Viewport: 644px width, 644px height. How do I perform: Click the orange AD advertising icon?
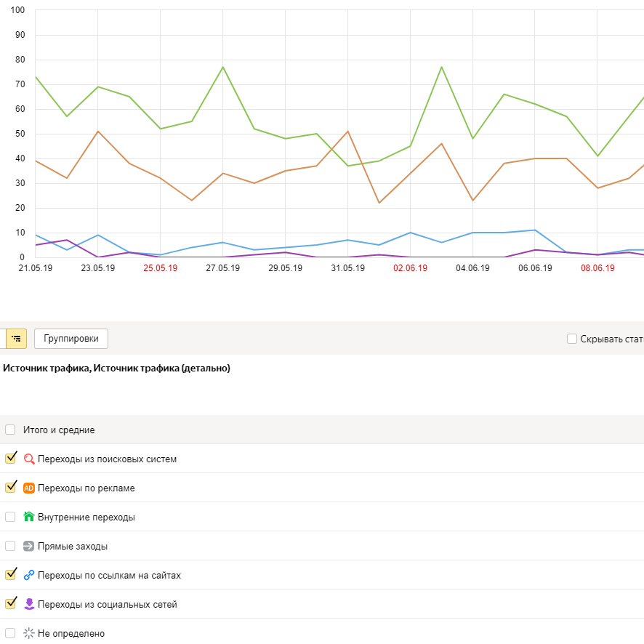[29, 488]
